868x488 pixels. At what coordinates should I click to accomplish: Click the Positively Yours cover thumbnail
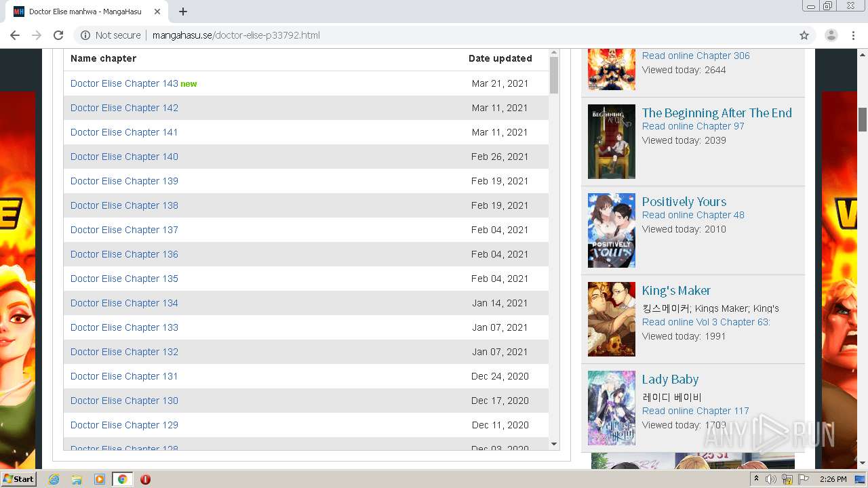(612, 230)
